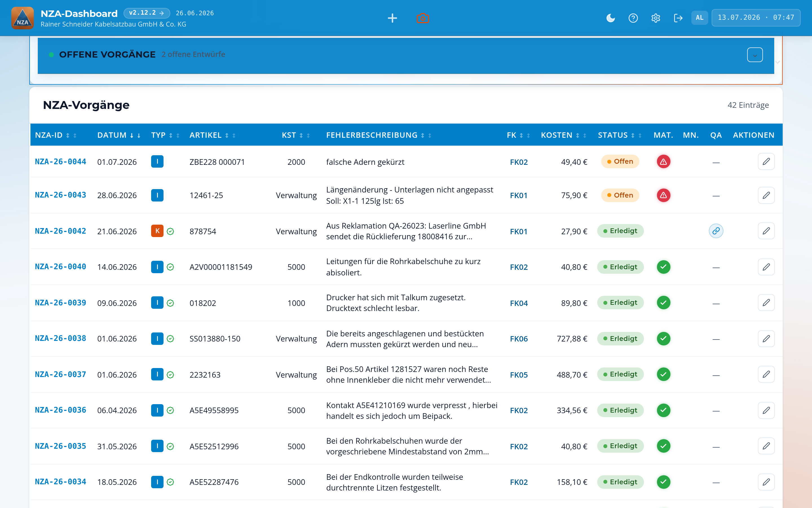Click red material warning icon for NZA-26-0044

tap(663, 162)
